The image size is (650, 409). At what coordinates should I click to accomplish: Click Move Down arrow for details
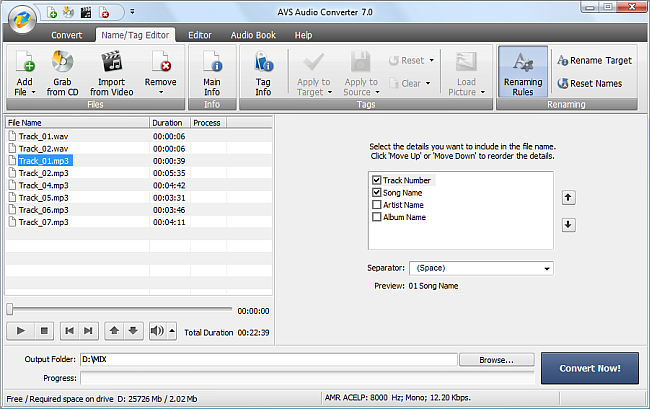coord(568,225)
